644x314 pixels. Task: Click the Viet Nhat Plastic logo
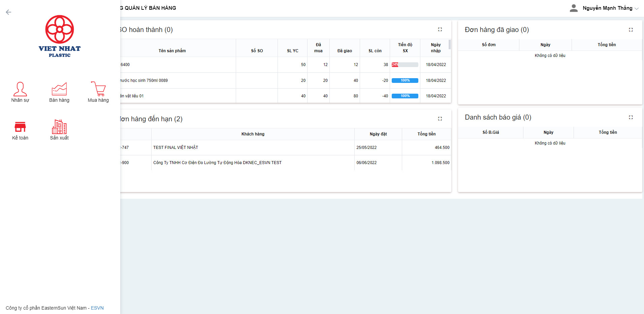click(x=60, y=36)
